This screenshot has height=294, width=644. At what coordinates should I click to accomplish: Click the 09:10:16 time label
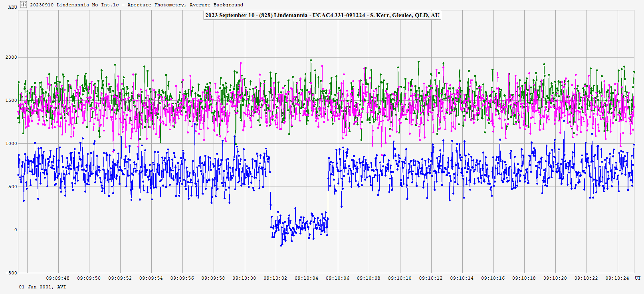point(493,278)
